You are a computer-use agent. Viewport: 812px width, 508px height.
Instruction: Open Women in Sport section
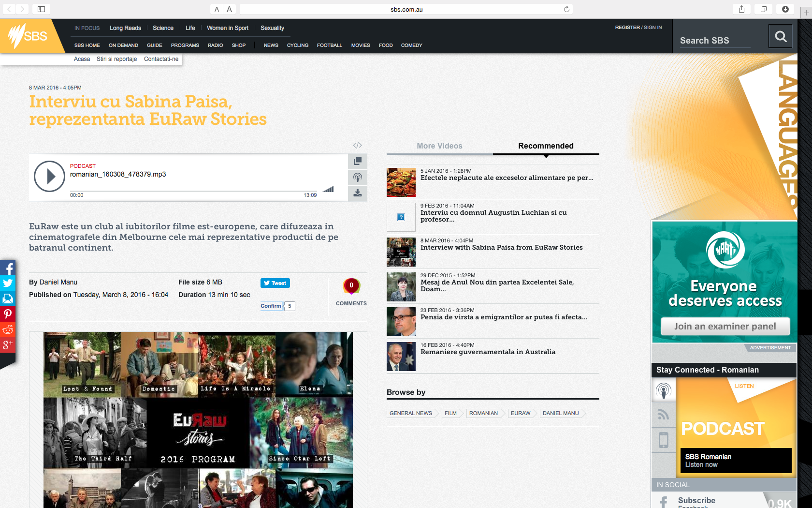pyautogui.click(x=228, y=28)
